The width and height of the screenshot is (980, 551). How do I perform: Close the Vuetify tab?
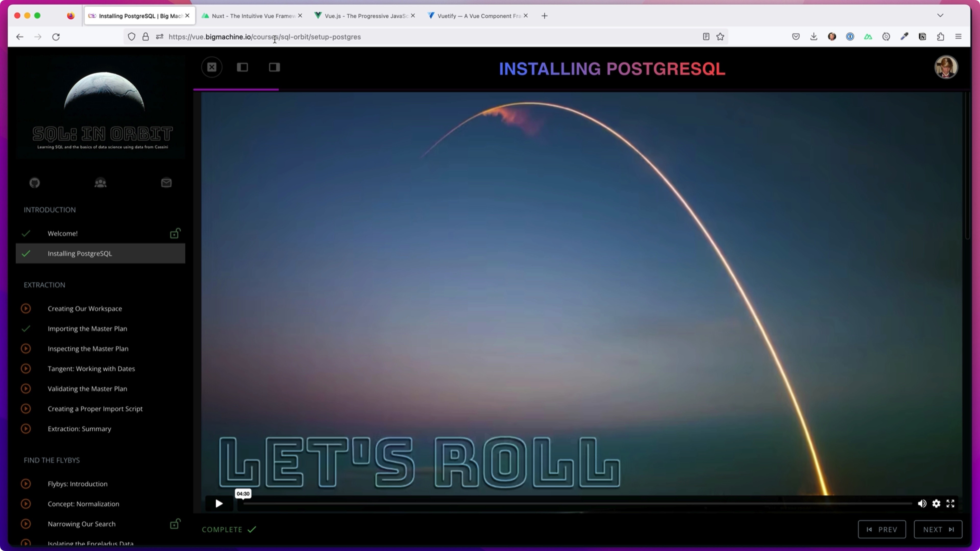[x=526, y=16]
